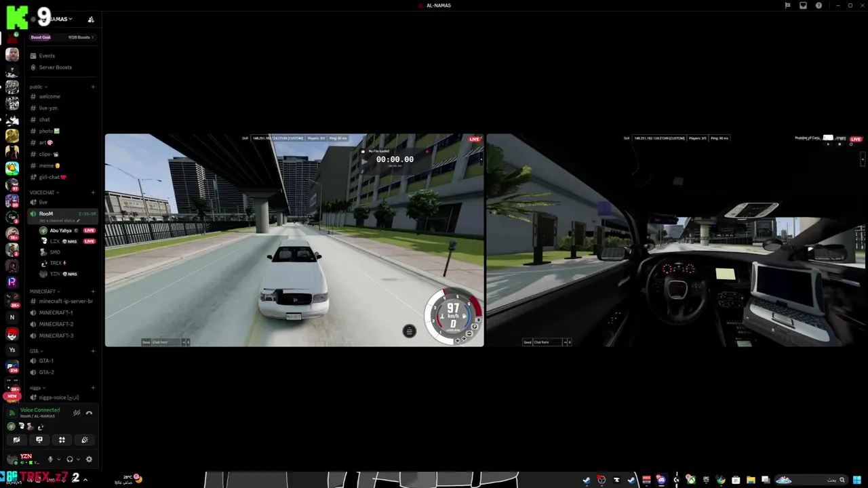Screen dimensions: 868x488
Task: Toggle microphone mute in the user panel
Action: pyautogui.click(x=50, y=459)
